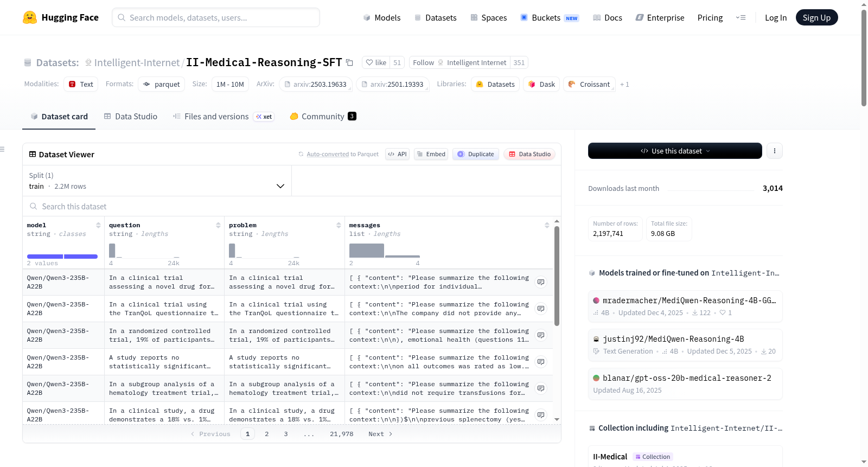Open the blanar/gpt-oss-20b-medical-reasoner-2 model card
The image size is (868, 467).
pyautogui.click(x=685, y=384)
